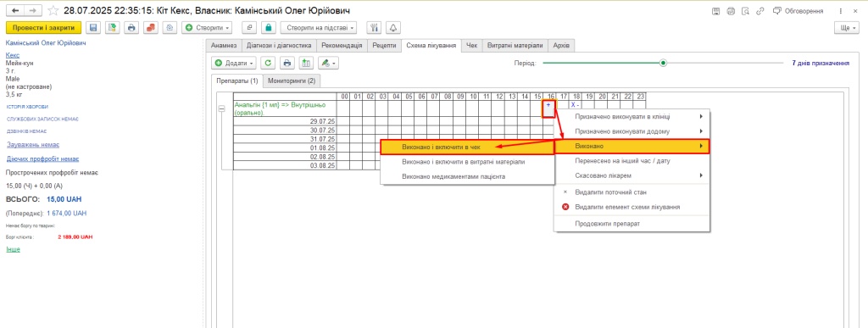Open the Рецепти tab

click(x=384, y=46)
